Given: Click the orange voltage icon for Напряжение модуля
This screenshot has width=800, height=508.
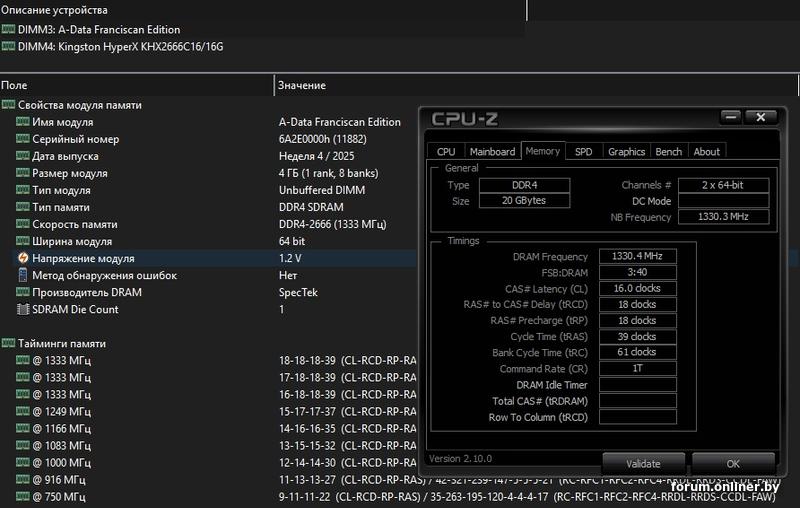Looking at the screenshot, I should pyautogui.click(x=23, y=258).
